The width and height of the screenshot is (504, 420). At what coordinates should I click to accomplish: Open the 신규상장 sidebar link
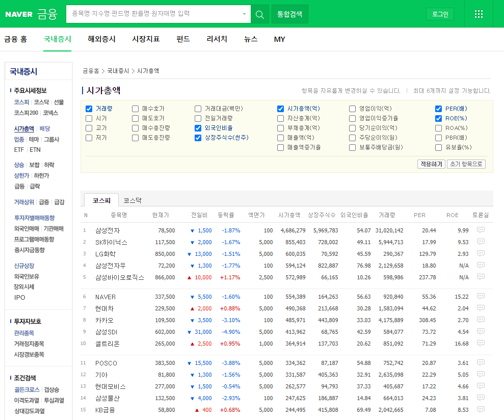point(24,266)
